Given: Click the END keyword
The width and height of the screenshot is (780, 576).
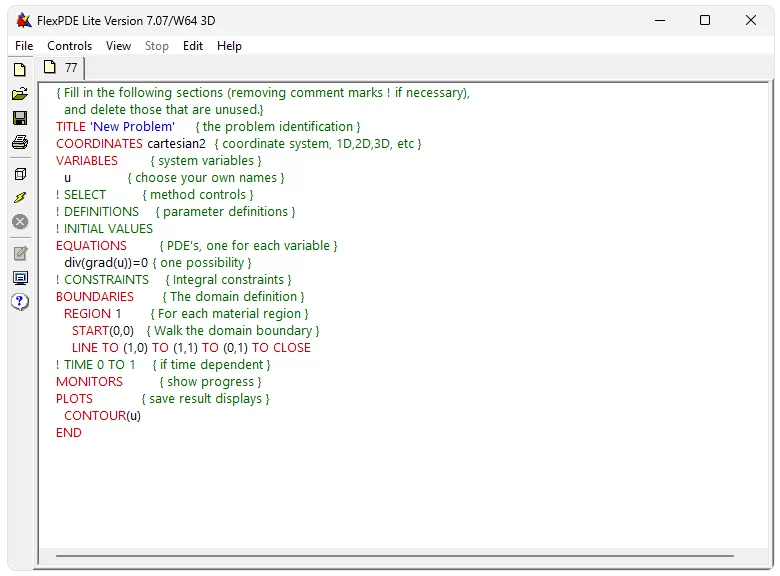Looking at the screenshot, I should [x=69, y=433].
